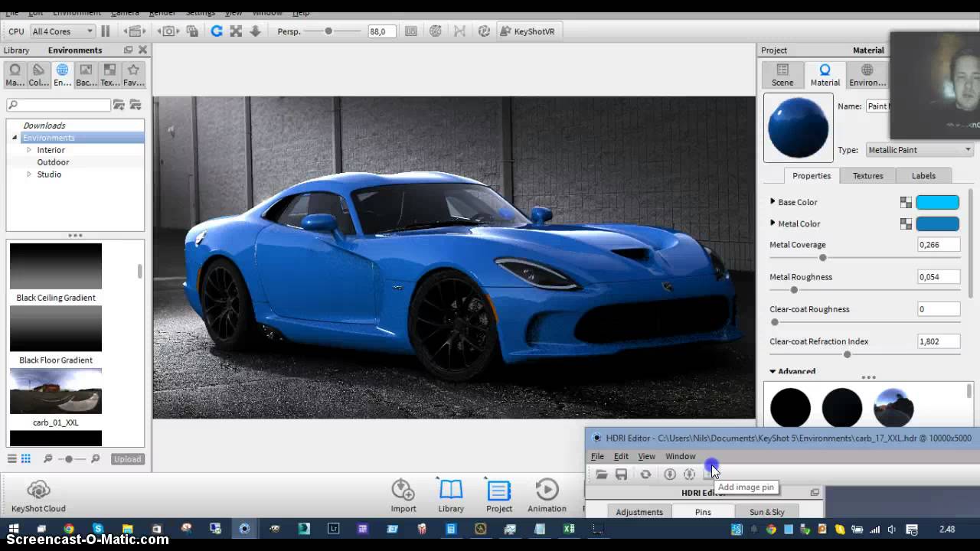Switch to HDRI Adjustments tab
The height and width of the screenshot is (551, 980).
pyautogui.click(x=639, y=512)
